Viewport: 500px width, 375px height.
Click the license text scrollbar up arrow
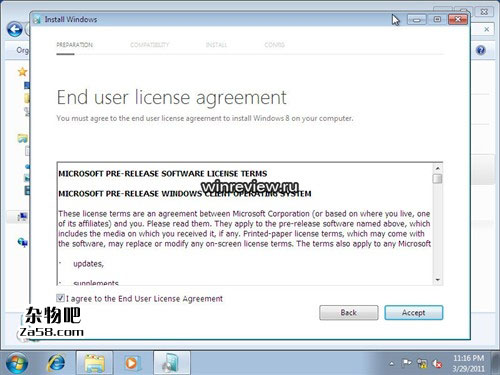tap(437, 168)
